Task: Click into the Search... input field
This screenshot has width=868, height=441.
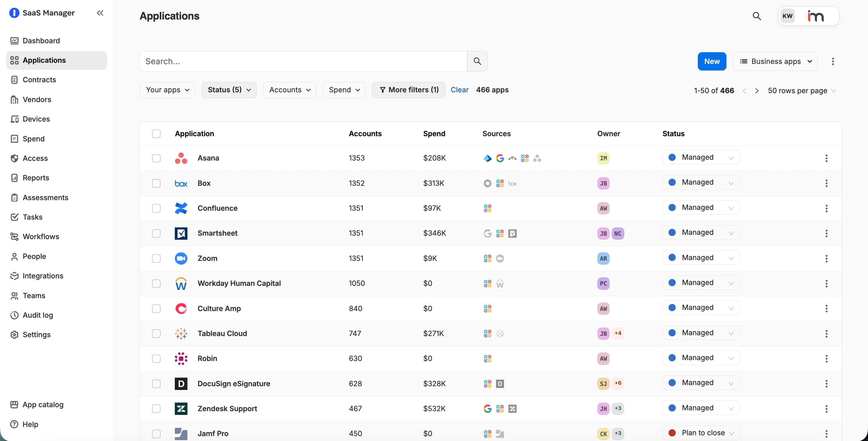Action: coord(303,61)
